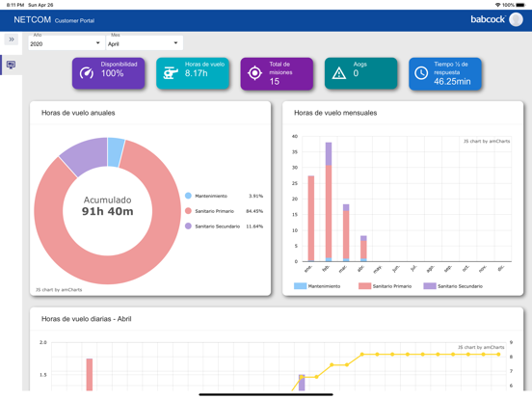This screenshot has width=532, height=399.
Task: Tap the battery indicator in status bar
Action: 520,5
